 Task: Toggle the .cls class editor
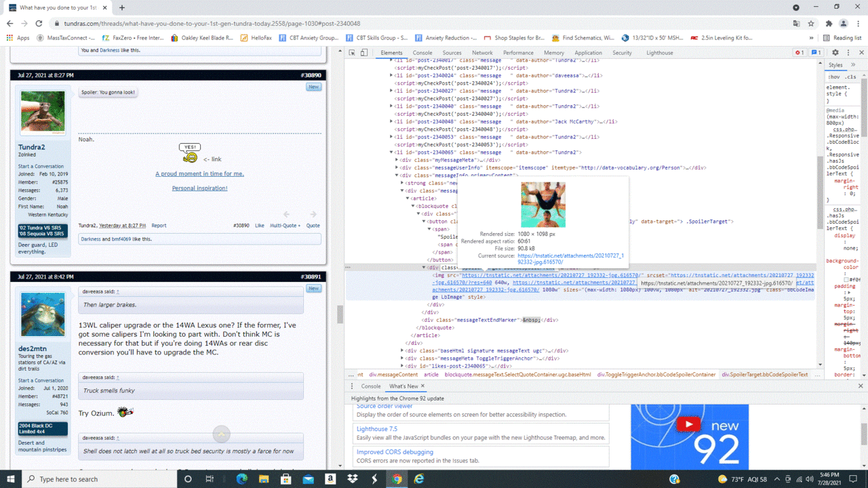(850, 77)
